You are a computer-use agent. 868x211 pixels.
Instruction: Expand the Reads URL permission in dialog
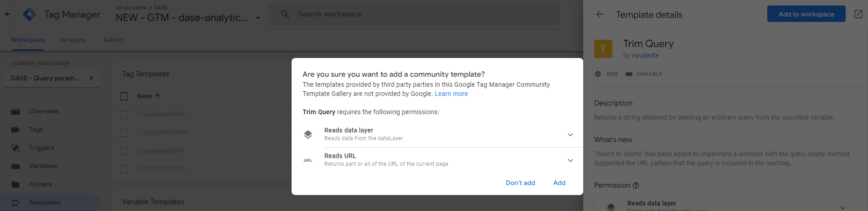point(570,160)
